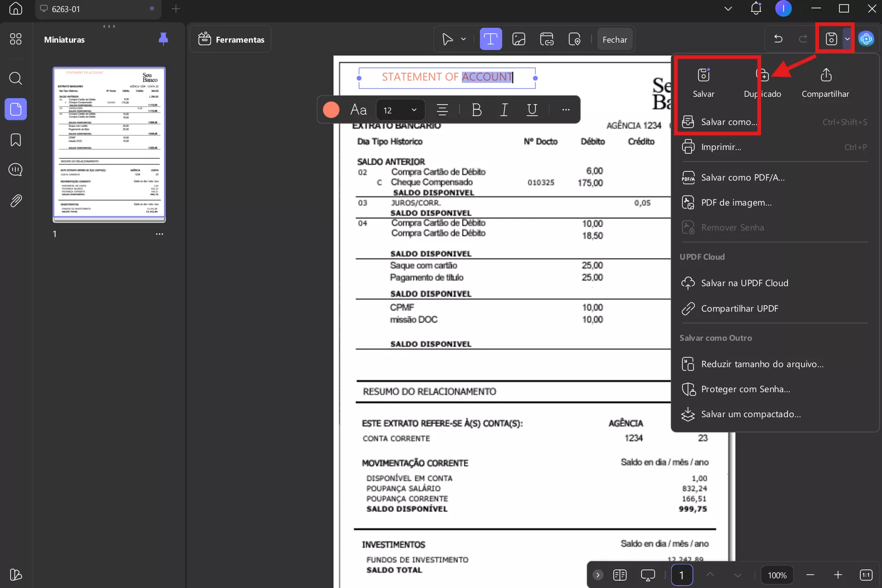The image size is (882, 588).
Task: Click the Fechar button
Action: pos(615,39)
